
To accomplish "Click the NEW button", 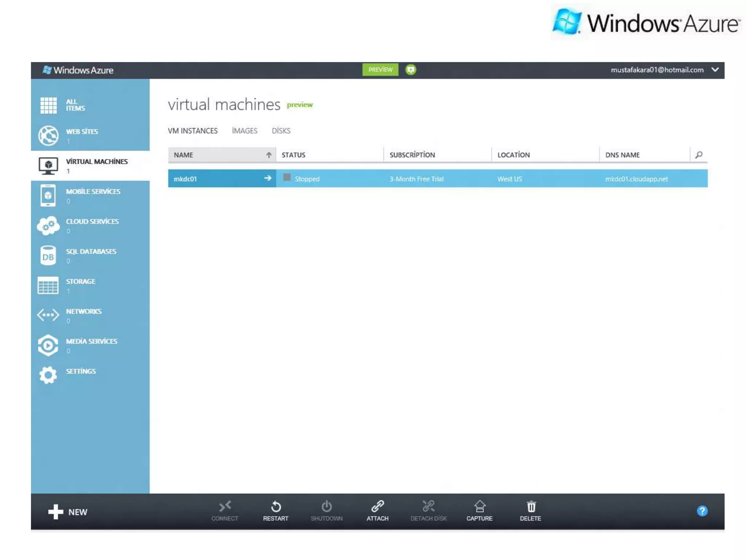I will click(x=68, y=512).
